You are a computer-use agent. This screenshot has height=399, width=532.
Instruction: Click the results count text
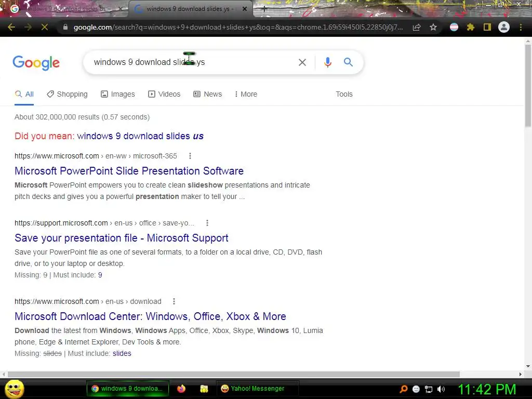pos(82,117)
